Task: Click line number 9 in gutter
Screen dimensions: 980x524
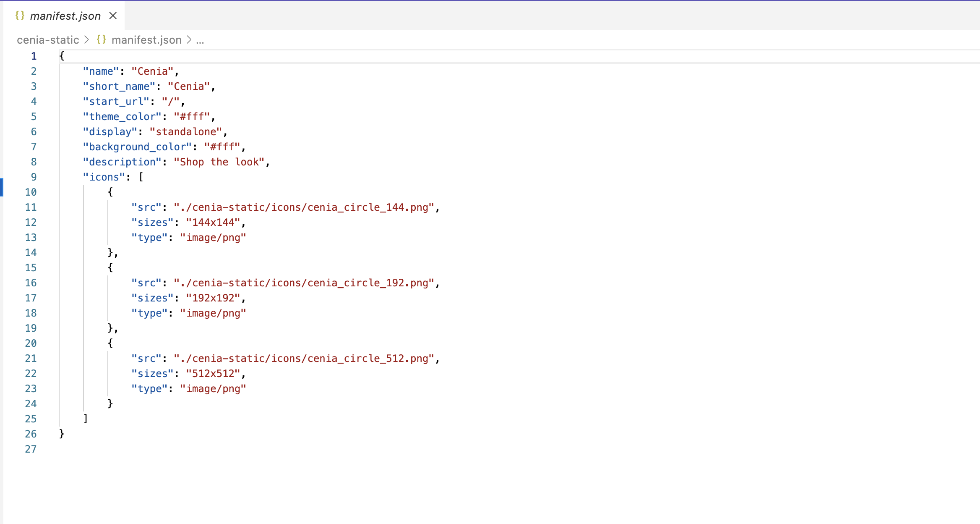Action: [34, 177]
